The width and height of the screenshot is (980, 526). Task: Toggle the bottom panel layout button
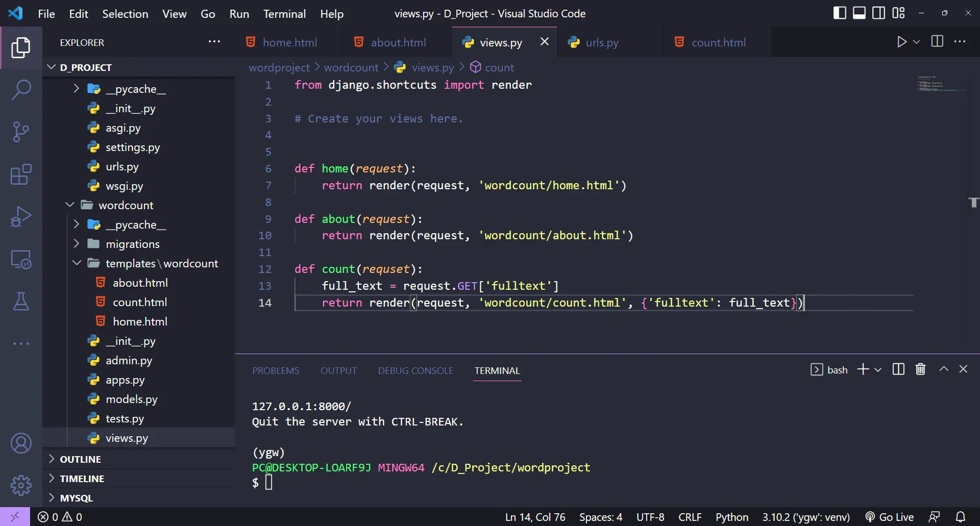[859, 13]
